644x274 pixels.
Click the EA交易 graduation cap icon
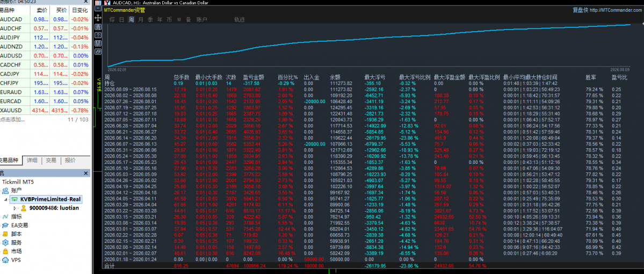tap(5, 225)
